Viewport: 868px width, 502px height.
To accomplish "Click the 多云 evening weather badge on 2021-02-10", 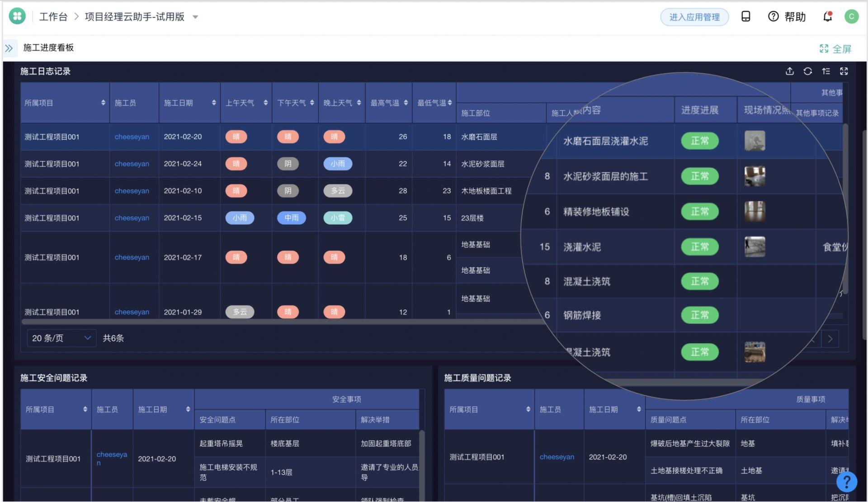I will (x=338, y=191).
